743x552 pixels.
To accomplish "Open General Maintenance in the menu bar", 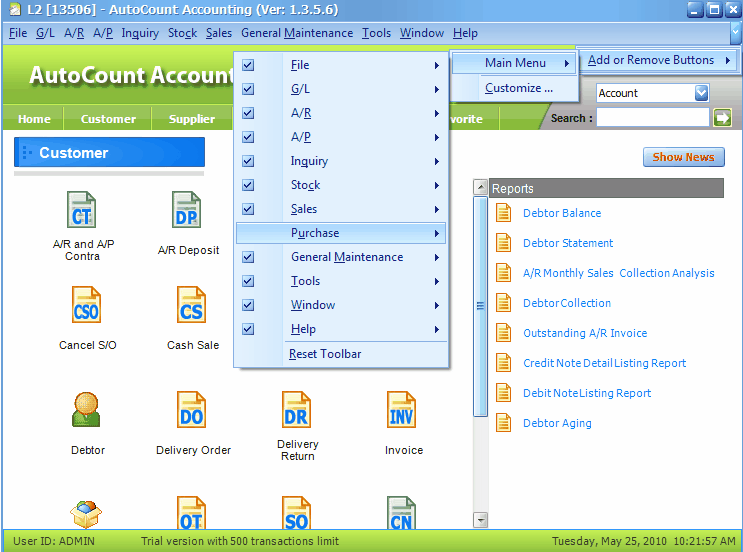I will pos(297,33).
